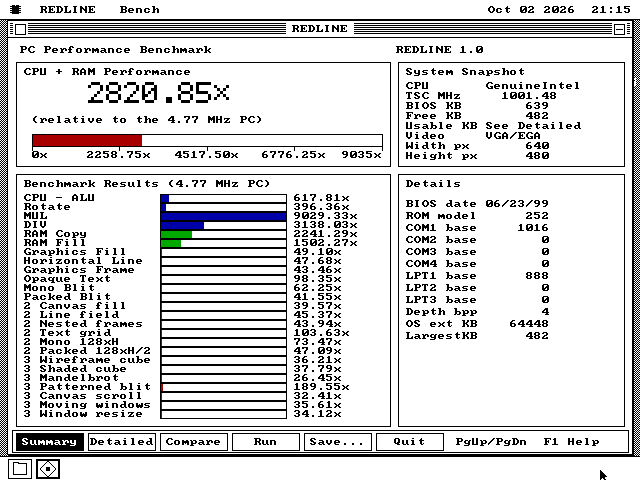Image resolution: width=640 pixels, height=480 pixels.
Task: Select the Graphics Frame row label
Action: click(x=79, y=270)
